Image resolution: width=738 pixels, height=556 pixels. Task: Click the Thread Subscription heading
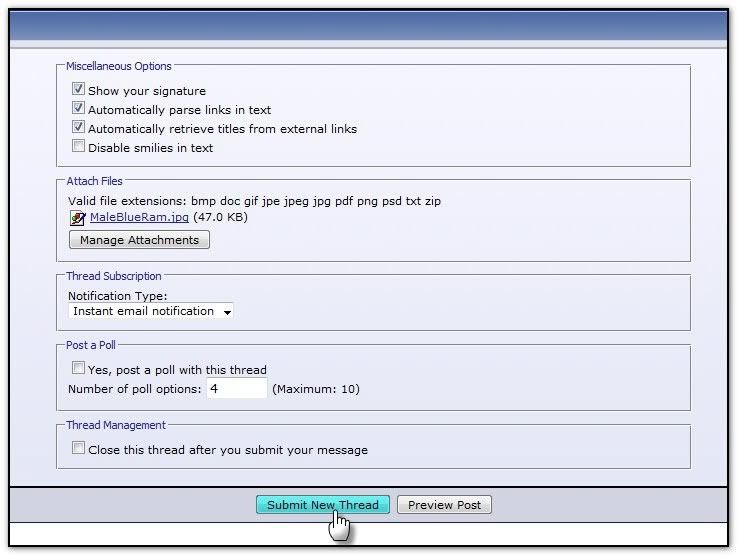point(113,276)
